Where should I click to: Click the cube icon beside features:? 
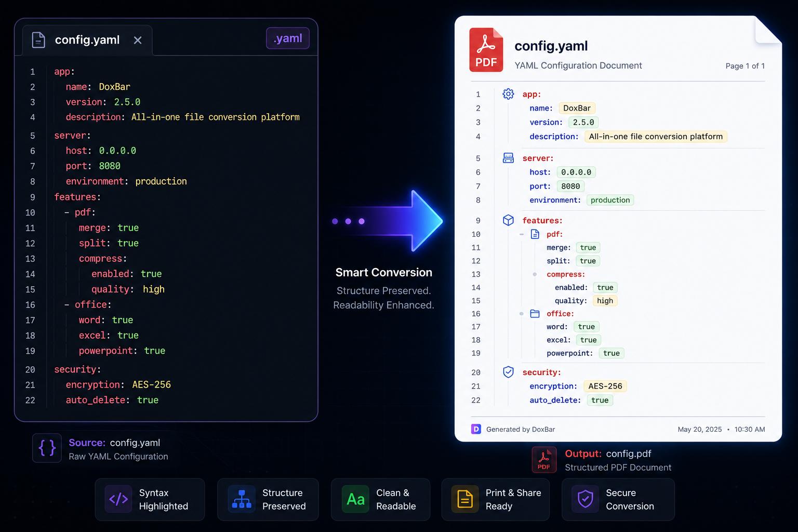[x=508, y=220]
